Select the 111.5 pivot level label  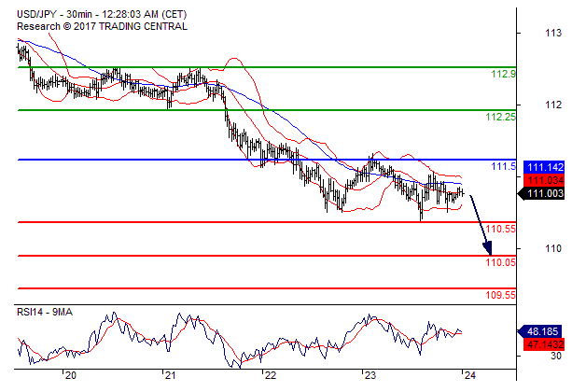point(504,166)
